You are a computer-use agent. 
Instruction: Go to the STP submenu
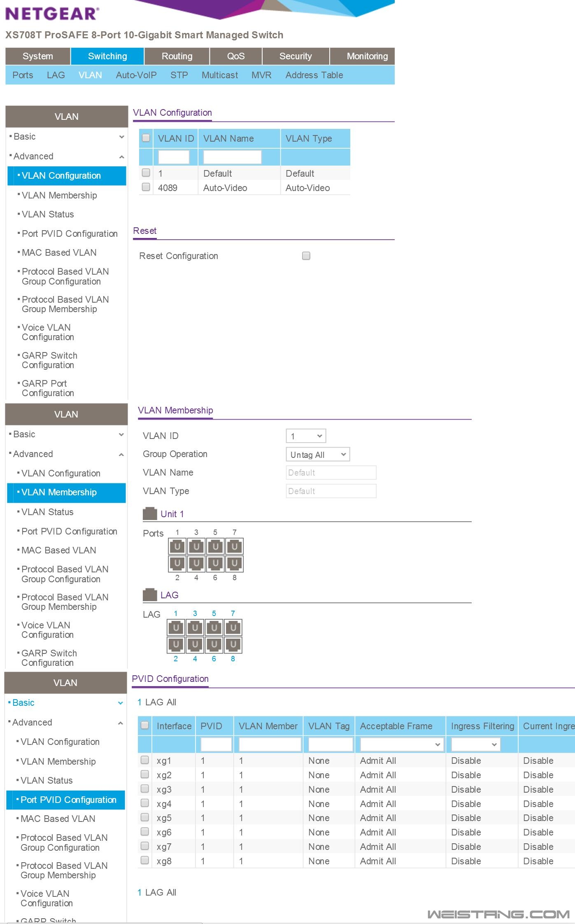179,75
